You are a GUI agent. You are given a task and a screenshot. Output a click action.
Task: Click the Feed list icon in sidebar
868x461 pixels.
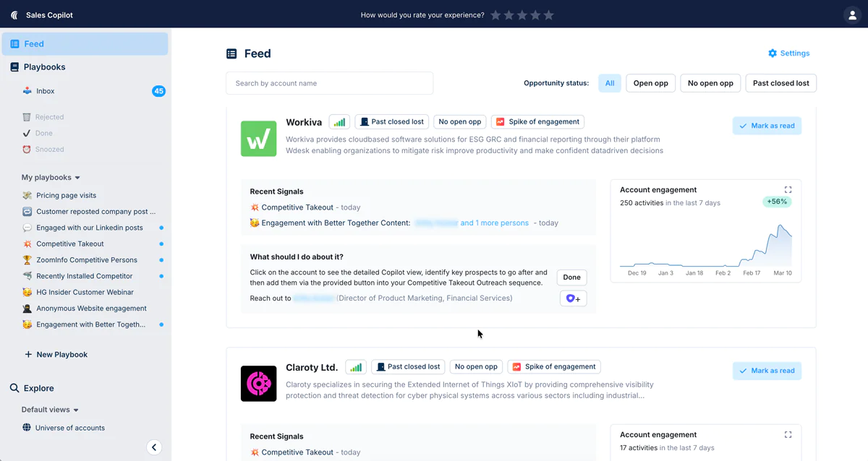tap(14, 44)
